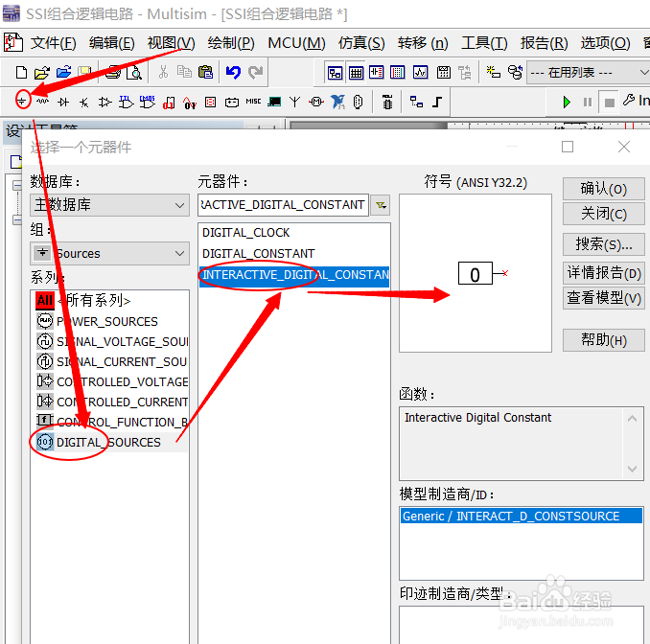The image size is (650, 644).
Task: Open the 编辑(E) menu
Action: coord(112,43)
